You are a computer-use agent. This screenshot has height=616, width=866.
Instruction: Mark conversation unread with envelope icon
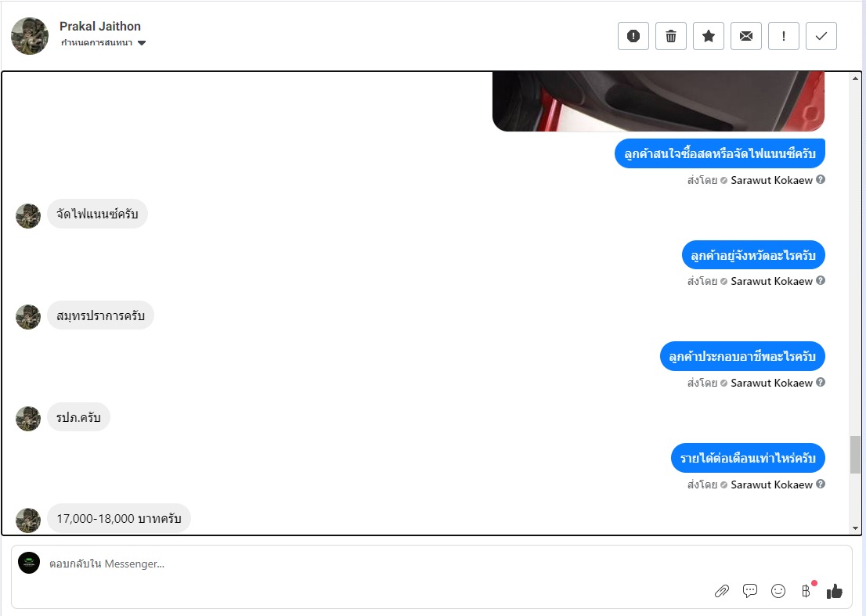(x=745, y=37)
